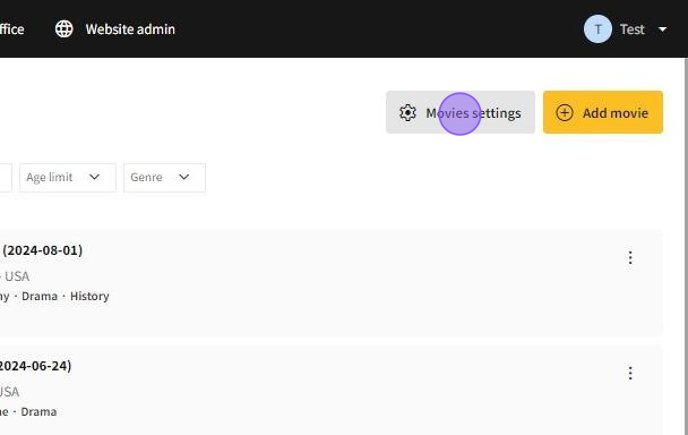Click the chevron arrow in the Age limit filter
Screen dimensions: 688x435
tap(95, 177)
